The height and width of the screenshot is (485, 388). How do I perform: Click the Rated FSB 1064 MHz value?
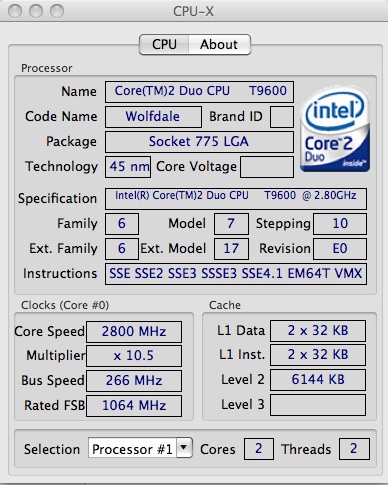(134, 406)
